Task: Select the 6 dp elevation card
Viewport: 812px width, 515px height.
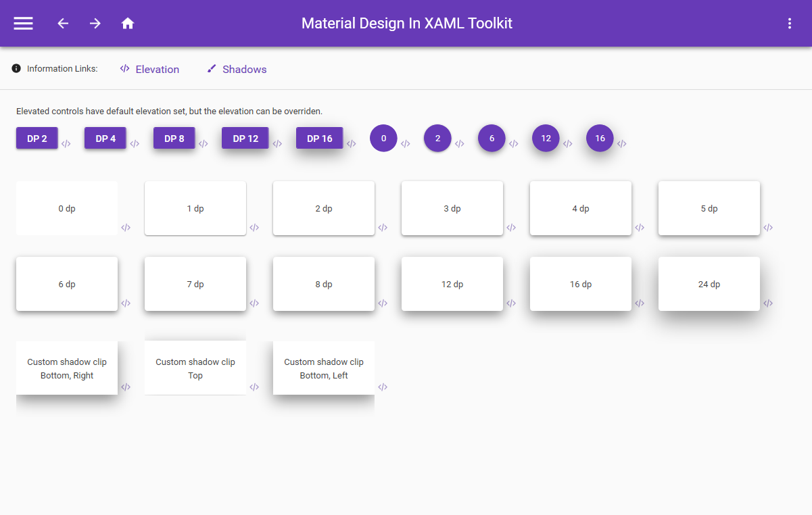Action: pos(67,284)
